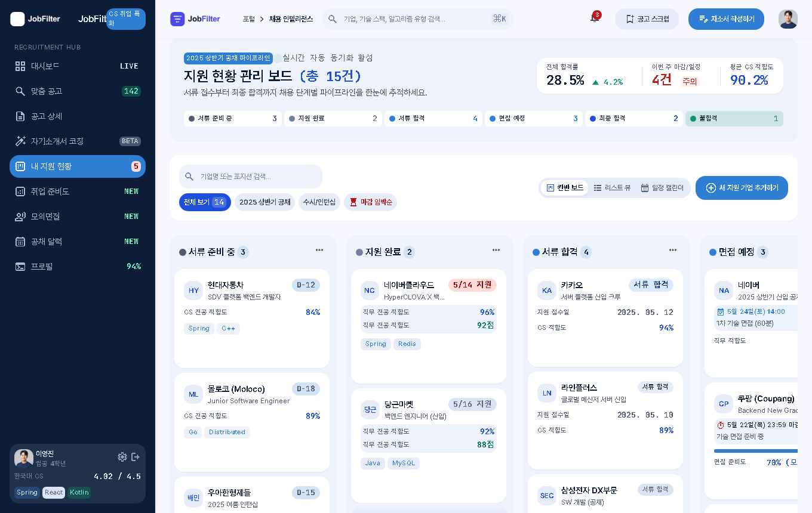Click the 공고 스크랩 button
This screenshot has width=812, height=513.
[x=647, y=19]
